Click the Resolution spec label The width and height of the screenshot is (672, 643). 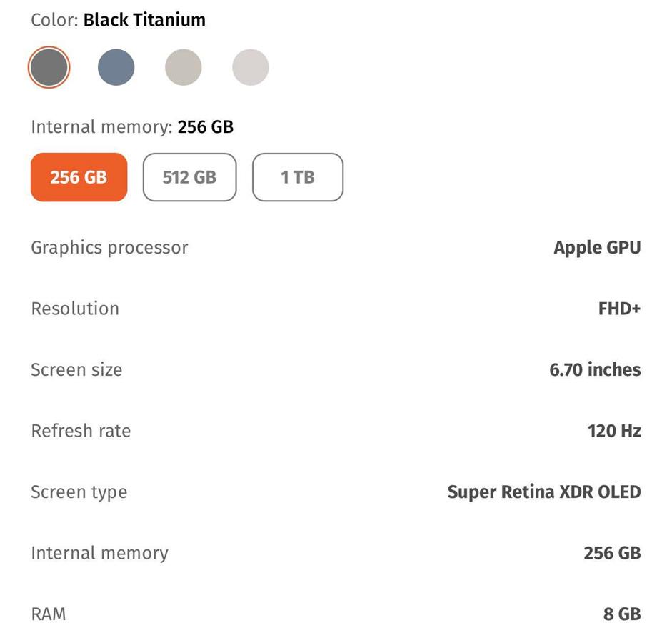(x=75, y=309)
